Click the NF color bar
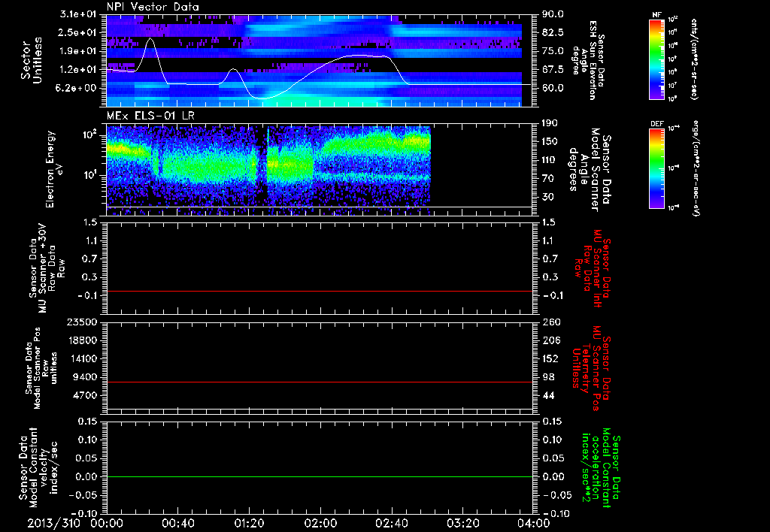 (x=656, y=59)
